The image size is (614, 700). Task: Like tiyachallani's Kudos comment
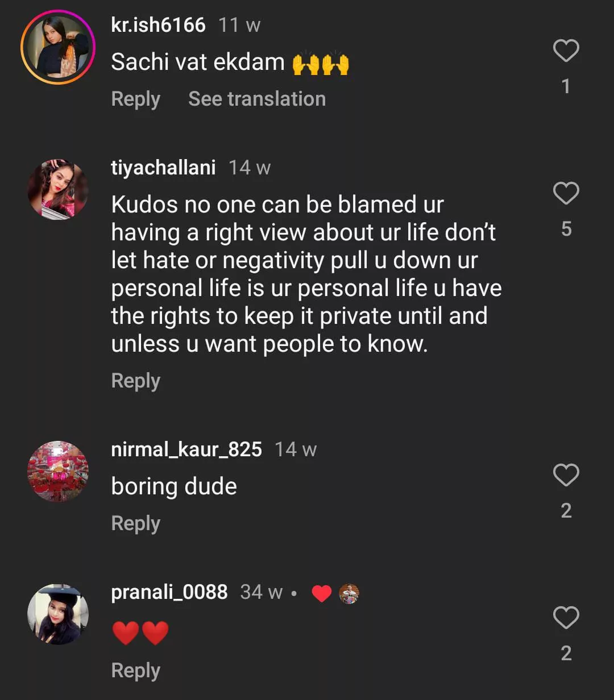point(566,194)
